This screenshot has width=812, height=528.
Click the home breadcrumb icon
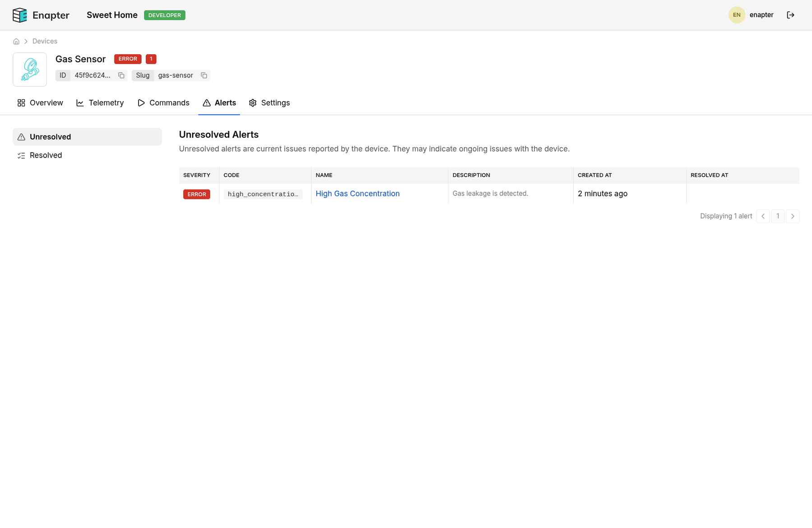pyautogui.click(x=16, y=42)
